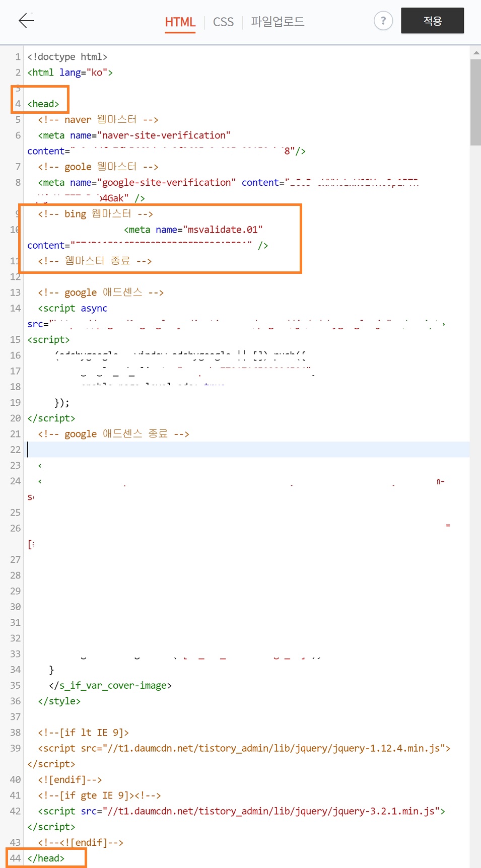Click the </script> on line 20
This screenshot has width=481, height=868.
pos(51,418)
